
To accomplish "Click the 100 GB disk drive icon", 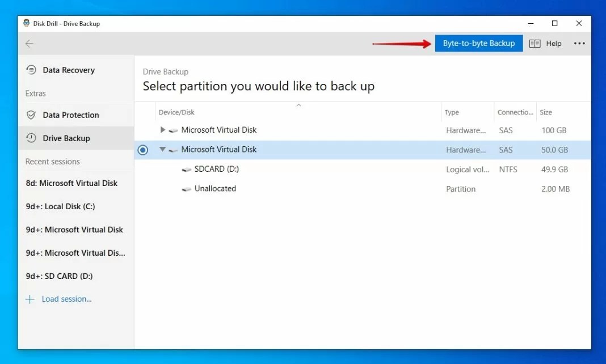I will 174,130.
